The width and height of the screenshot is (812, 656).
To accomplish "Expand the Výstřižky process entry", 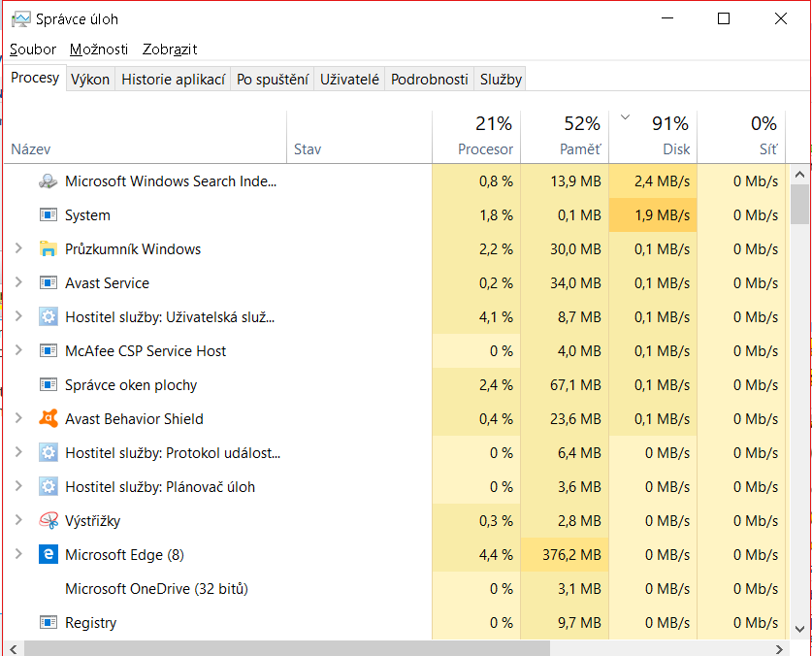I will point(18,521).
